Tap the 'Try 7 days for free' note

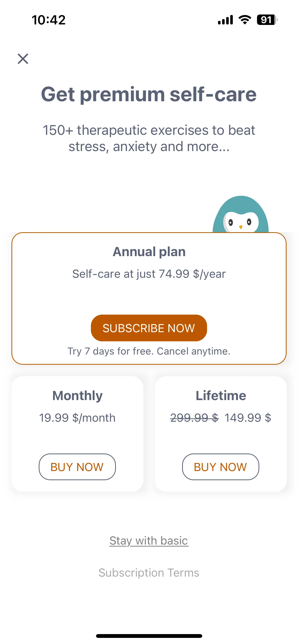pyautogui.click(x=149, y=351)
